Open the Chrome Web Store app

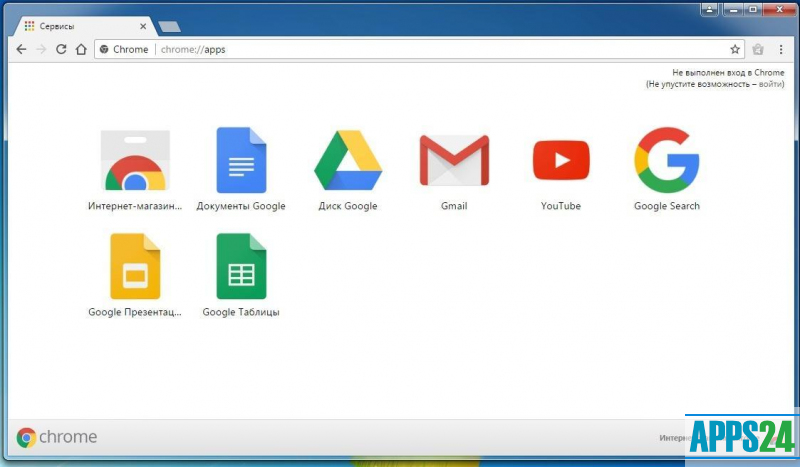(x=135, y=162)
